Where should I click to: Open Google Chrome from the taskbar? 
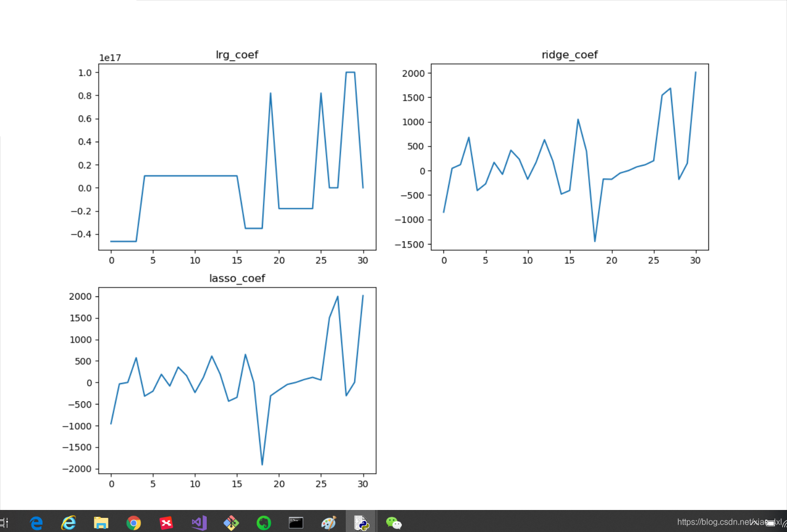pyautogui.click(x=134, y=523)
